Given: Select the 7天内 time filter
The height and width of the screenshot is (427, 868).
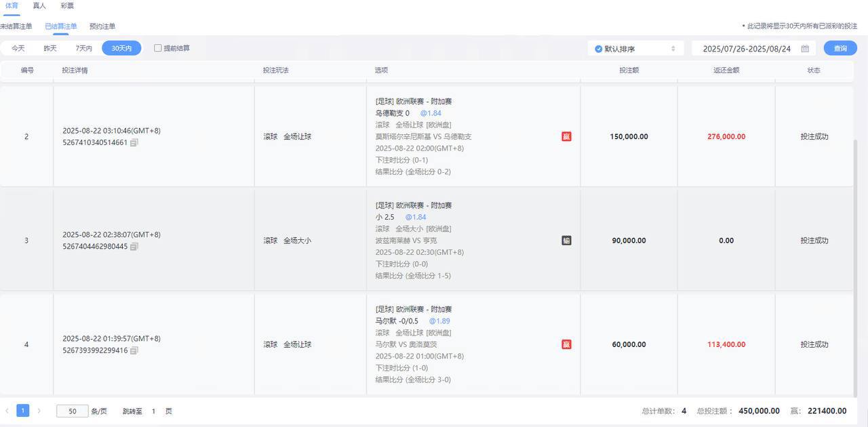Looking at the screenshot, I should (83, 48).
